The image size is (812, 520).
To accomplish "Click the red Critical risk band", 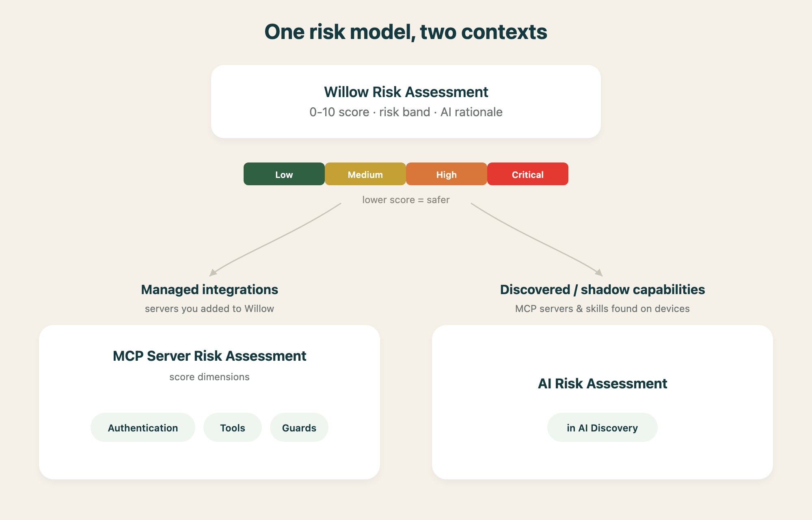I will (x=528, y=174).
